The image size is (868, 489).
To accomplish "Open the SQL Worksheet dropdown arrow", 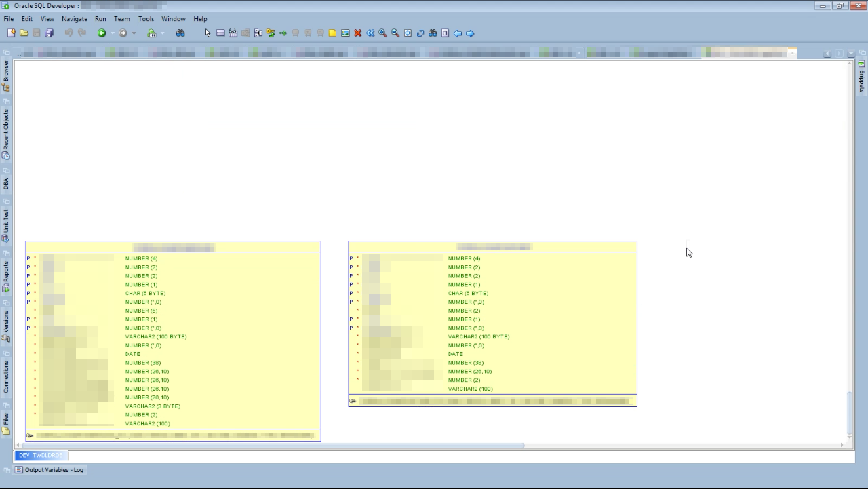I will [163, 33].
